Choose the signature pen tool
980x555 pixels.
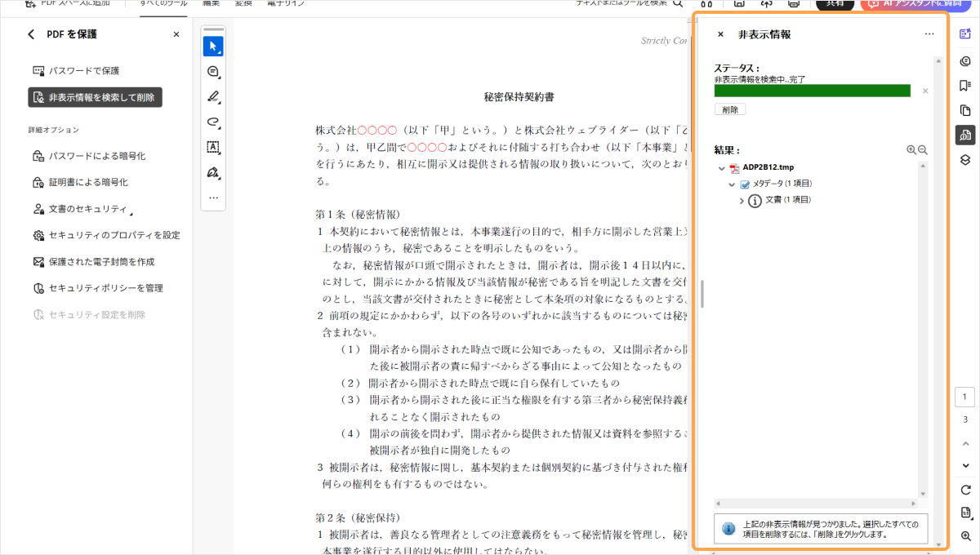click(x=213, y=172)
